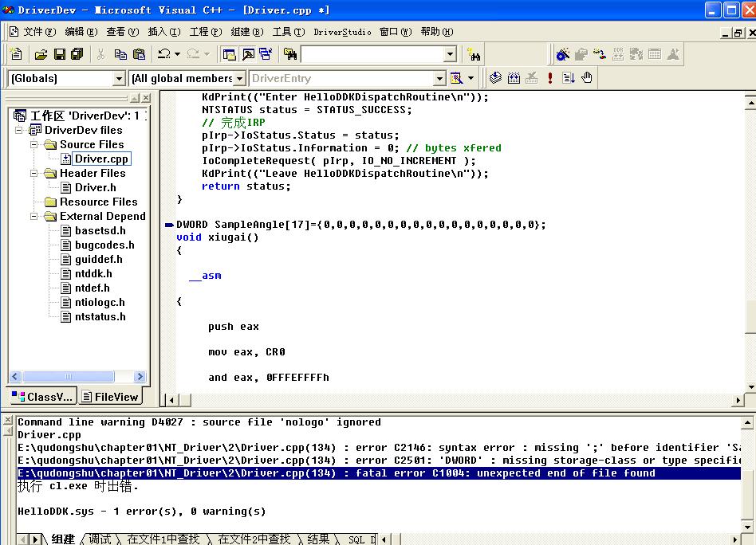Open the 文件(F) menu
This screenshot has height=545, width=756.
[x=40, y=32]
